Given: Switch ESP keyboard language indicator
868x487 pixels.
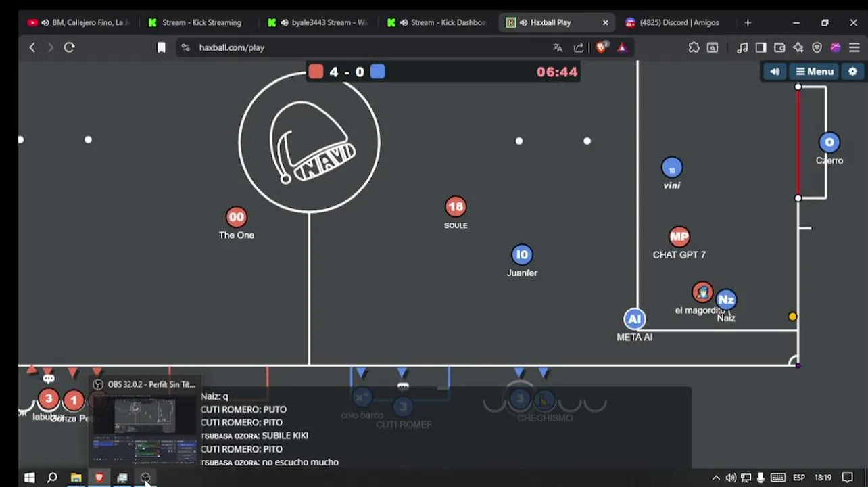Looking at the screenshot, I should [798, 478].
